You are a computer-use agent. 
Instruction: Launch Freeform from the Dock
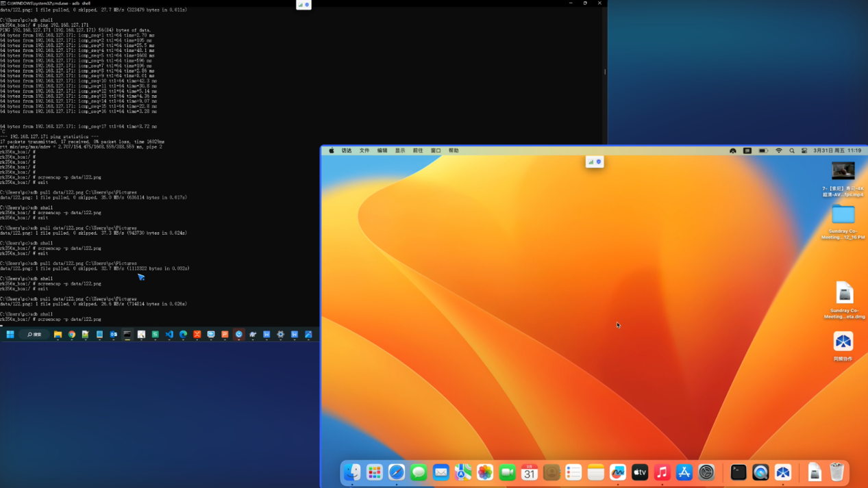[618, 472]
